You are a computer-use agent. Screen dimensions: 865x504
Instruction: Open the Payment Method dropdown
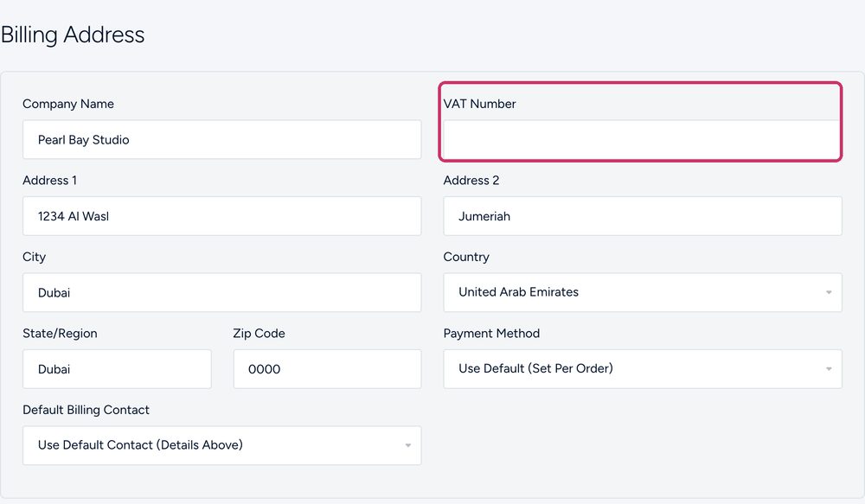[643, 369]
